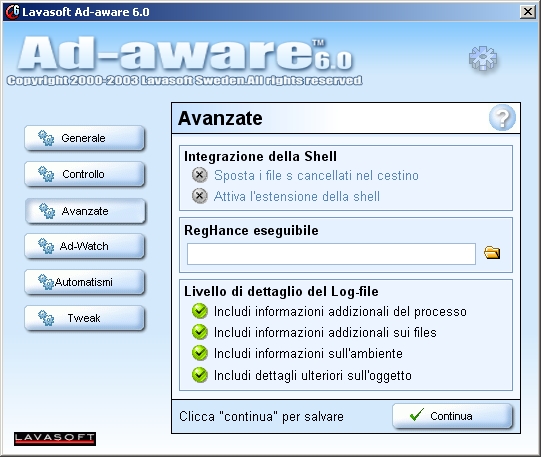Click the gear settings icon in header
This screenshot has width=541, height=457.
coord(483,59)
